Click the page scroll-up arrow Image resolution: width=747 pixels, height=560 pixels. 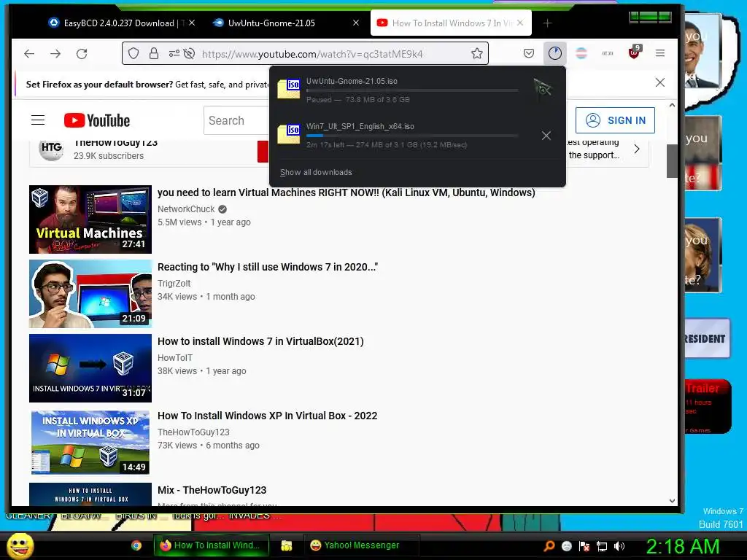672,105
